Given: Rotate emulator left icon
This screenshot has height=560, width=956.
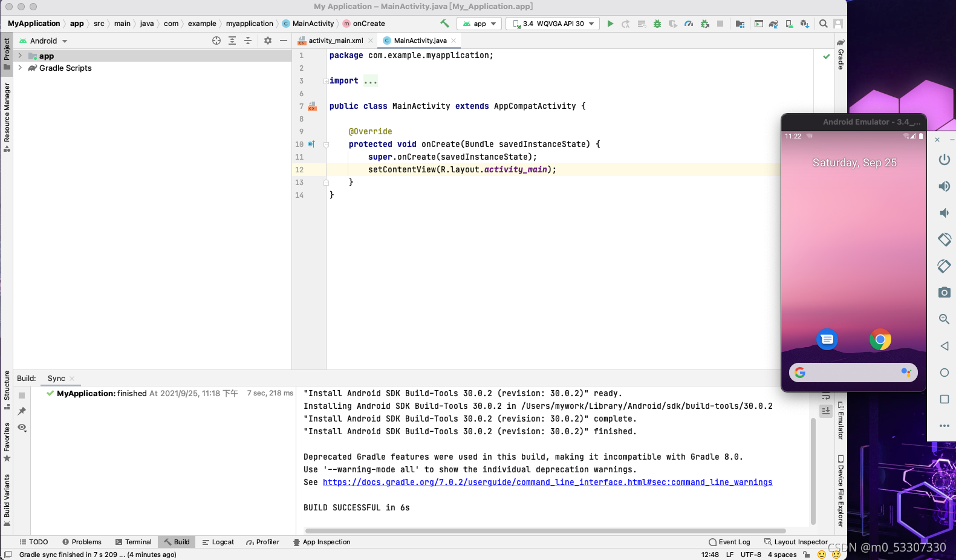Looking at the screenshot, I should tap(944, 239).
